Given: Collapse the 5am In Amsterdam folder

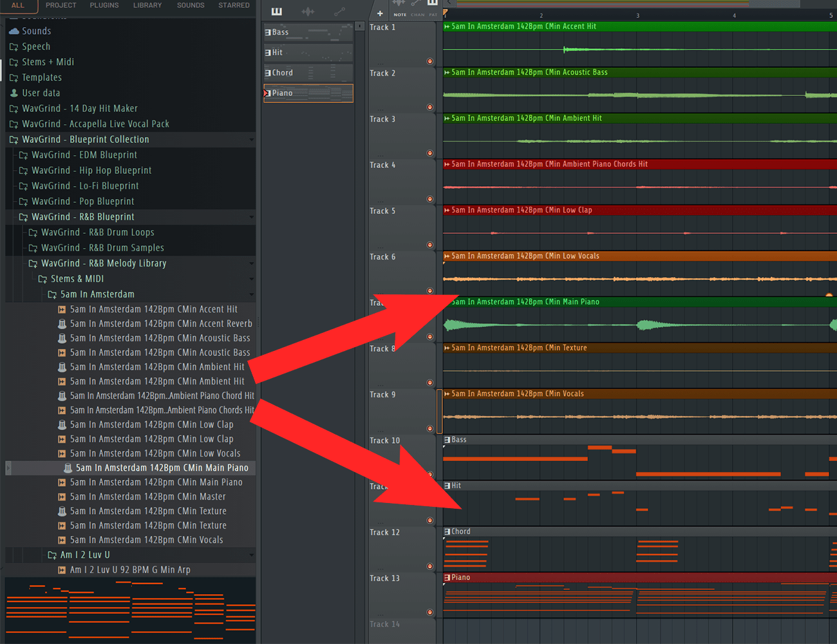Looking at the screenshot, I should click(251, 294).
